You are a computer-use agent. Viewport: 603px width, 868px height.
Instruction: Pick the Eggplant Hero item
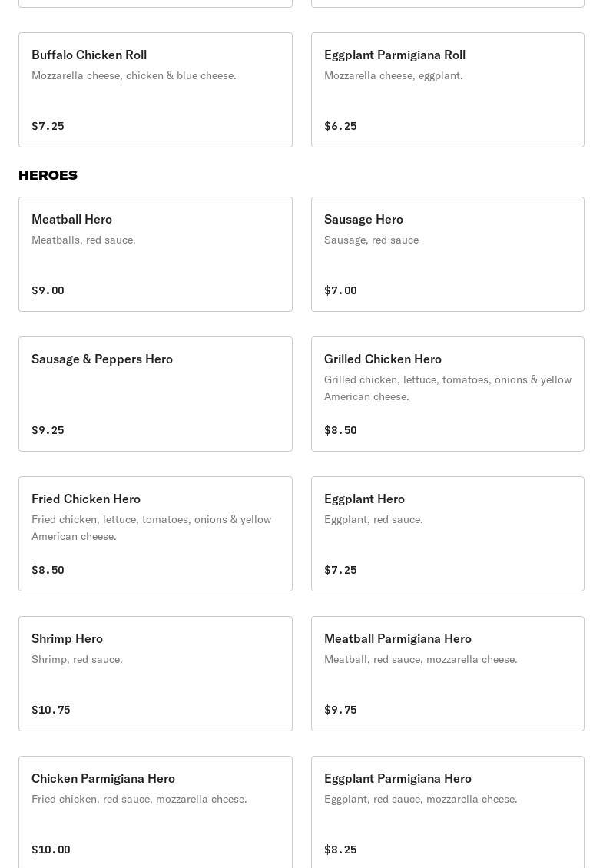447,534
